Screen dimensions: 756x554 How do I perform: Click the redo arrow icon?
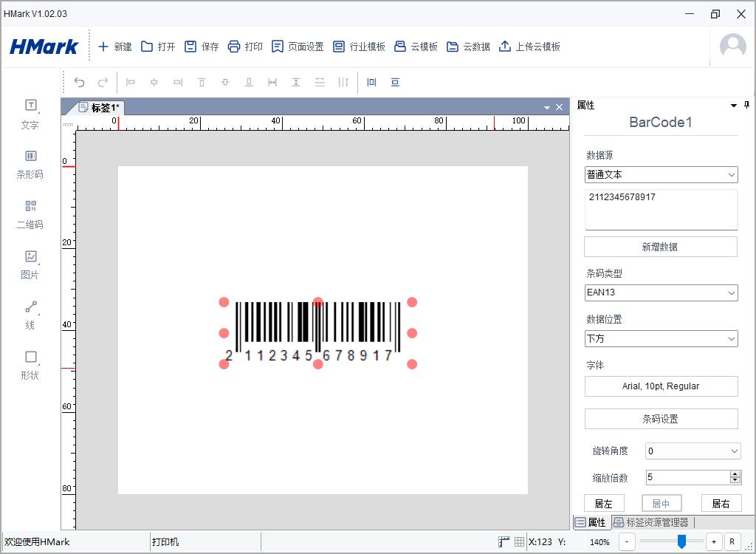click(103, 83)
